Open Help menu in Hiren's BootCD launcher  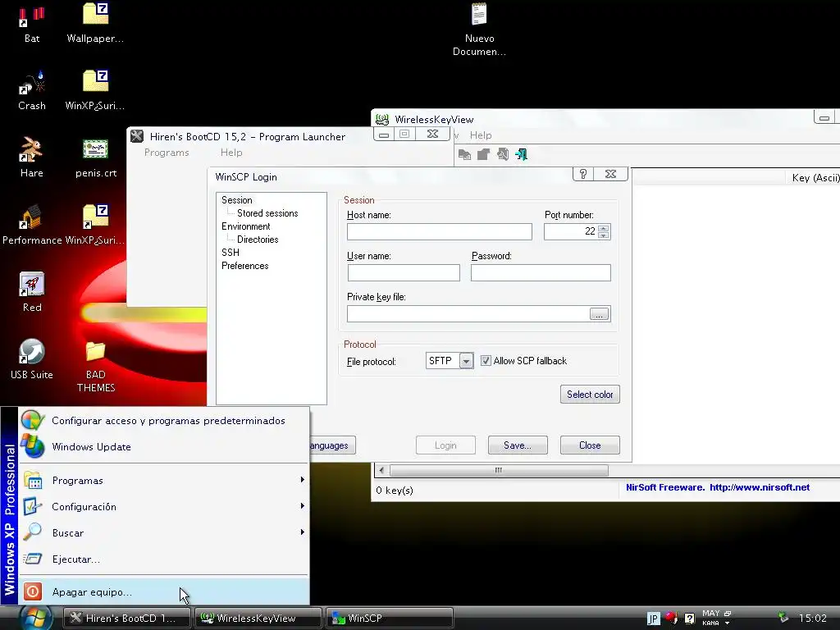pos(231,153)
